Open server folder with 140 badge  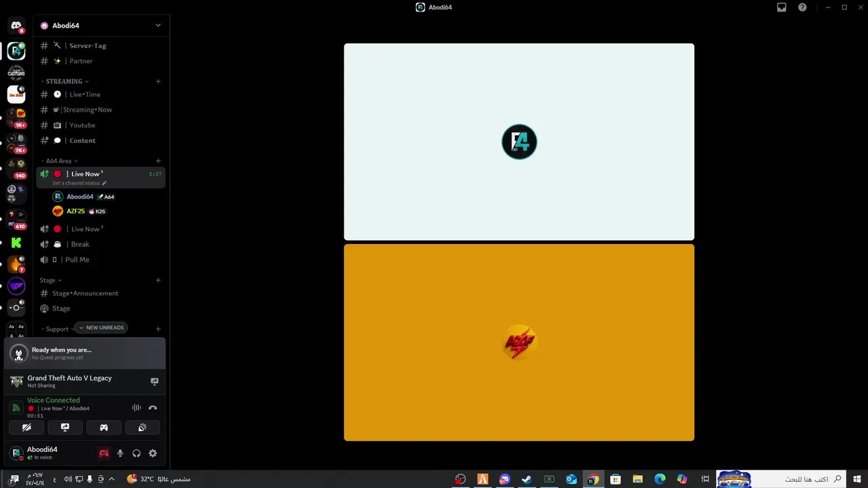click(16, 168)
